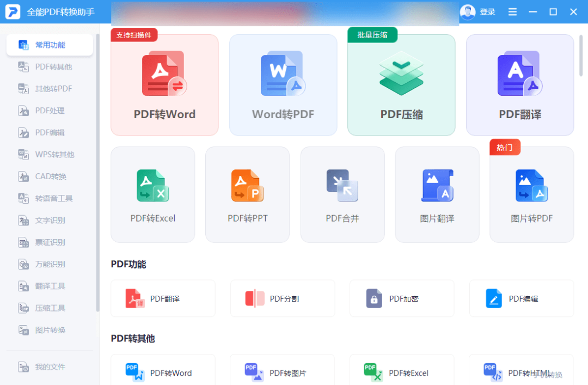Open the app hamburger menu
This screenshot has width=588, height=385.
[x=512, y=11]
